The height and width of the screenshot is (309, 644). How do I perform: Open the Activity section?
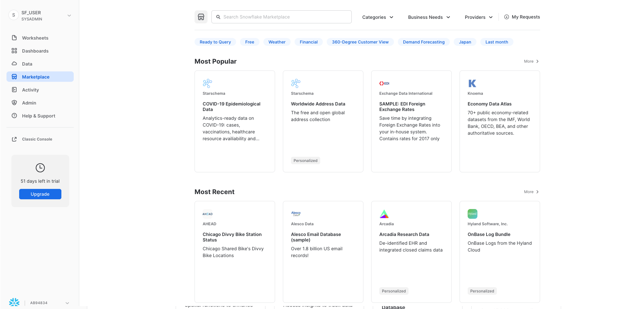click(x=30, y=90)
